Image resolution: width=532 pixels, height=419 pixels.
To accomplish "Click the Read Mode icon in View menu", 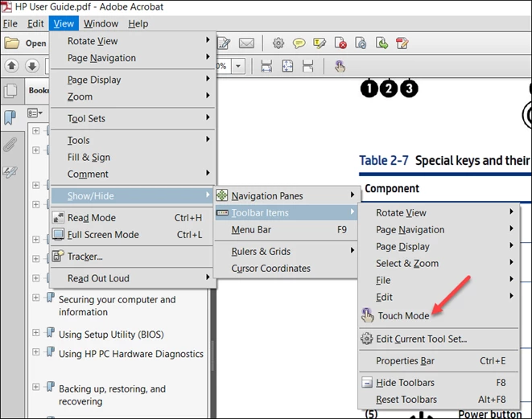I will [x=58, y=217].
